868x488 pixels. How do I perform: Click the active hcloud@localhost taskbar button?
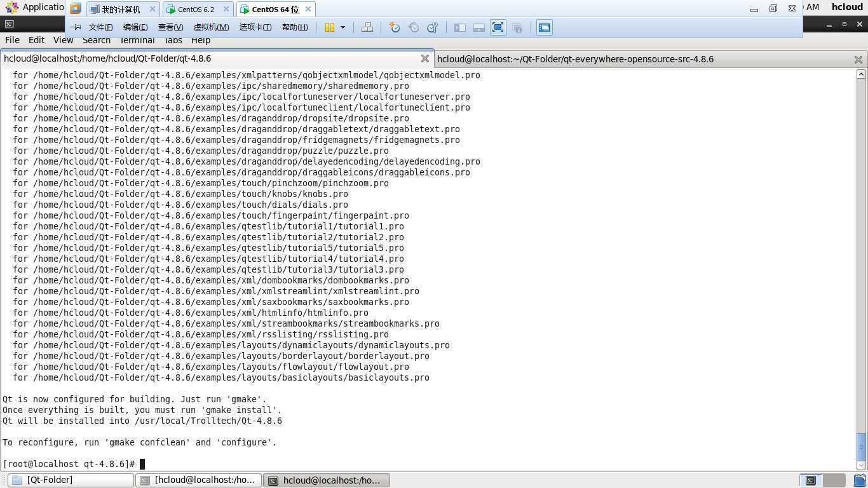click(x=326, y=480)
